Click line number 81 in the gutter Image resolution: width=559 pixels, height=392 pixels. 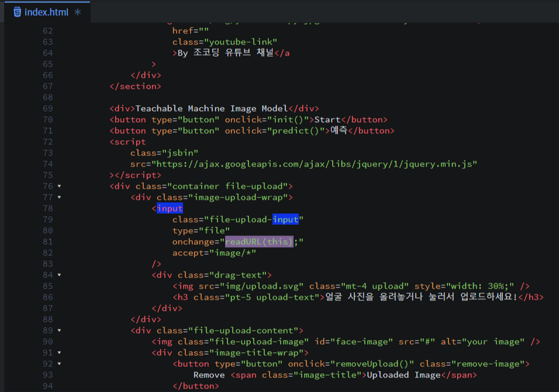tap(48, 242)
